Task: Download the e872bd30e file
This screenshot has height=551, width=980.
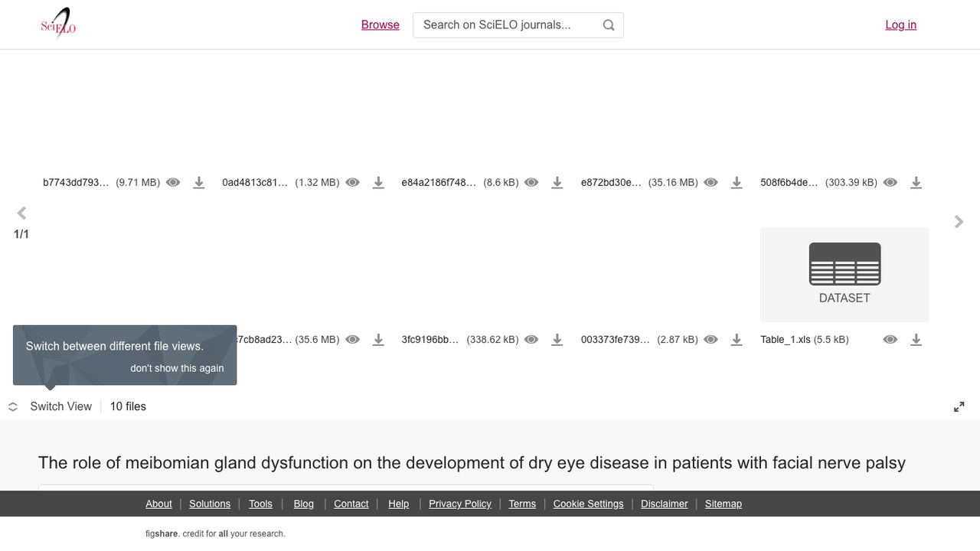Action: [x=737, y=183]
